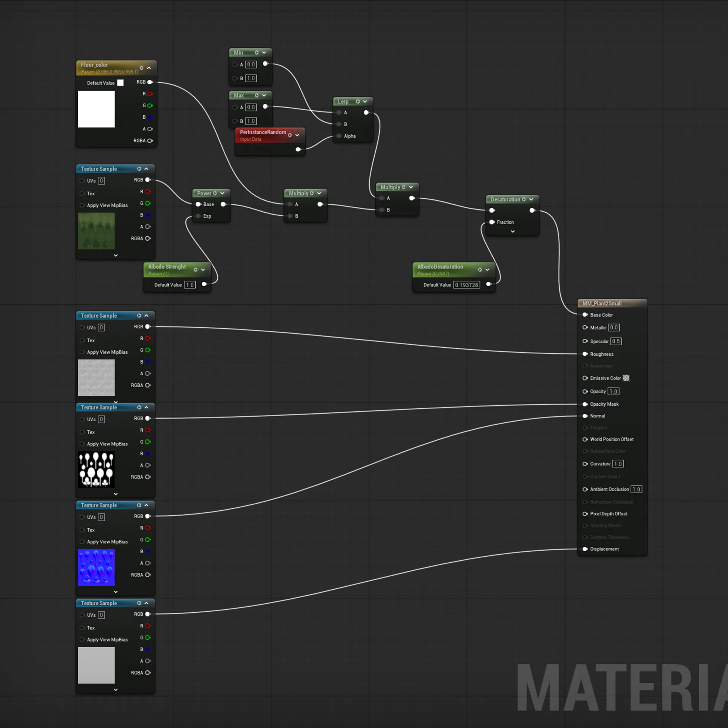Click the Floor_color RGB output pin

[x=150, y=82]
